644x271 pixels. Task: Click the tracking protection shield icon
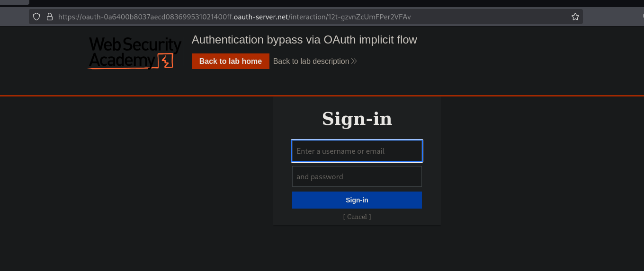coord(37,17)
